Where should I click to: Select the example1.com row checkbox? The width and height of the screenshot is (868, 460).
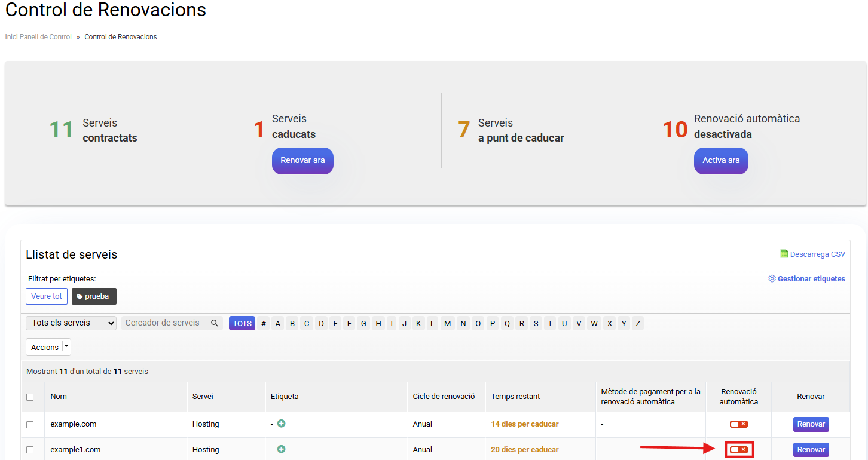pyautogui.click(x=30, y=450)
